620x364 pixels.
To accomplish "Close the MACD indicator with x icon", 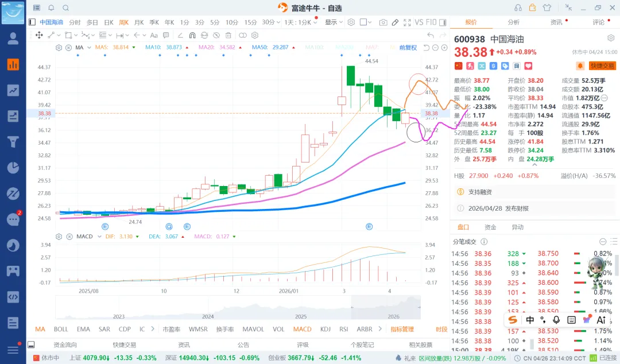I will (69, 237).
